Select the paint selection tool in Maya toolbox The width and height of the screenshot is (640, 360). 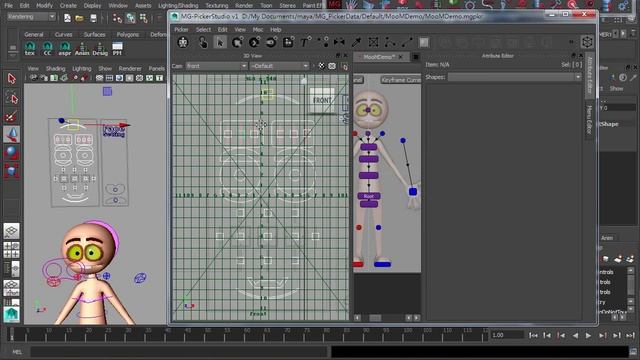click(x=11, y=117)
